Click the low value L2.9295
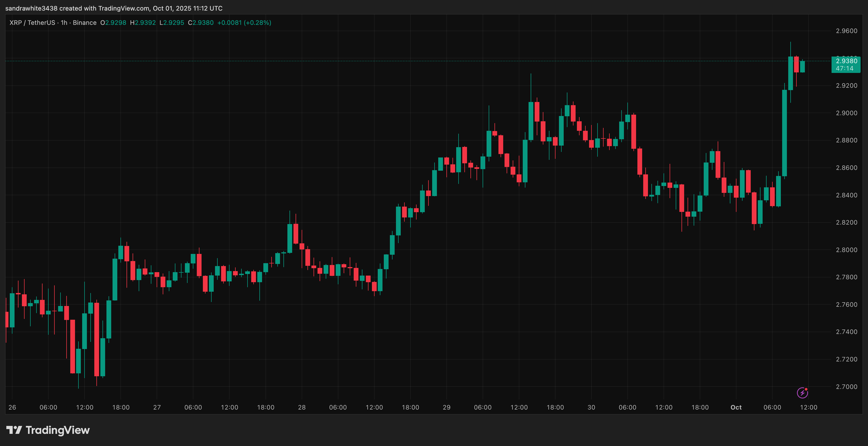 172,22
